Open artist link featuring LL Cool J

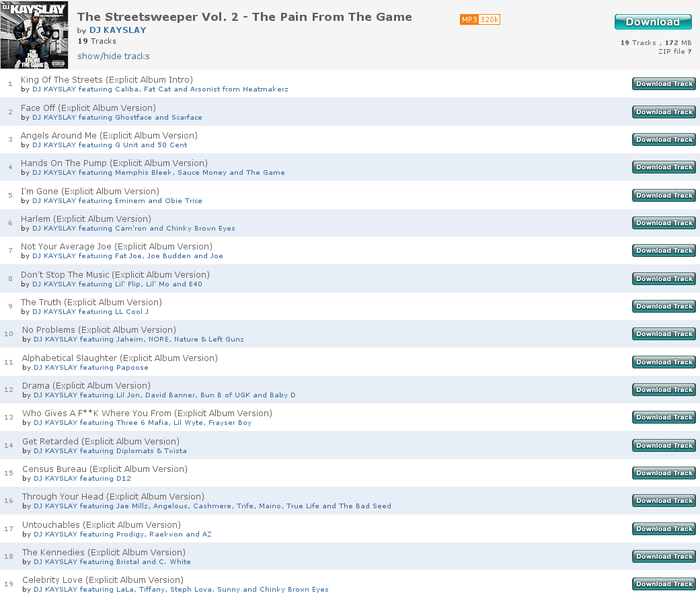(x=90, y=312)
